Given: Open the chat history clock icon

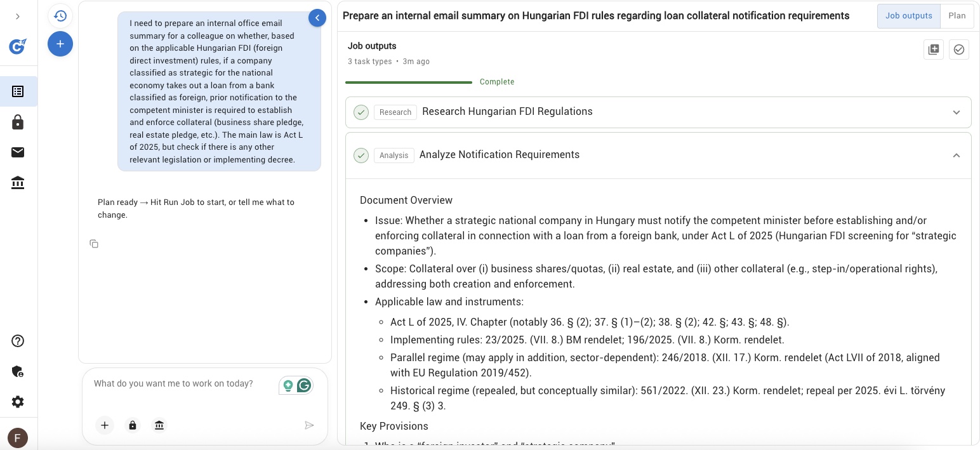Looking at the screenshot, I should pyautogui.click(x=60, y=16).
